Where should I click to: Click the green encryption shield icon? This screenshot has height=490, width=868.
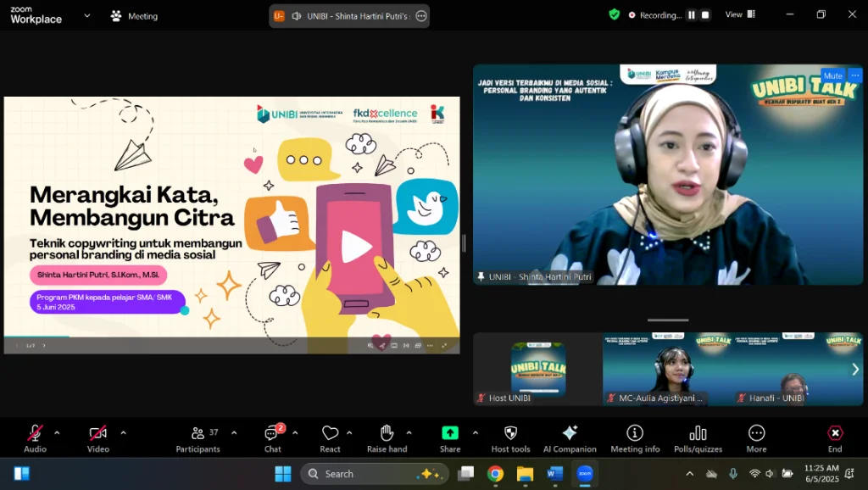pyautogui.click(x=614, y=15)
